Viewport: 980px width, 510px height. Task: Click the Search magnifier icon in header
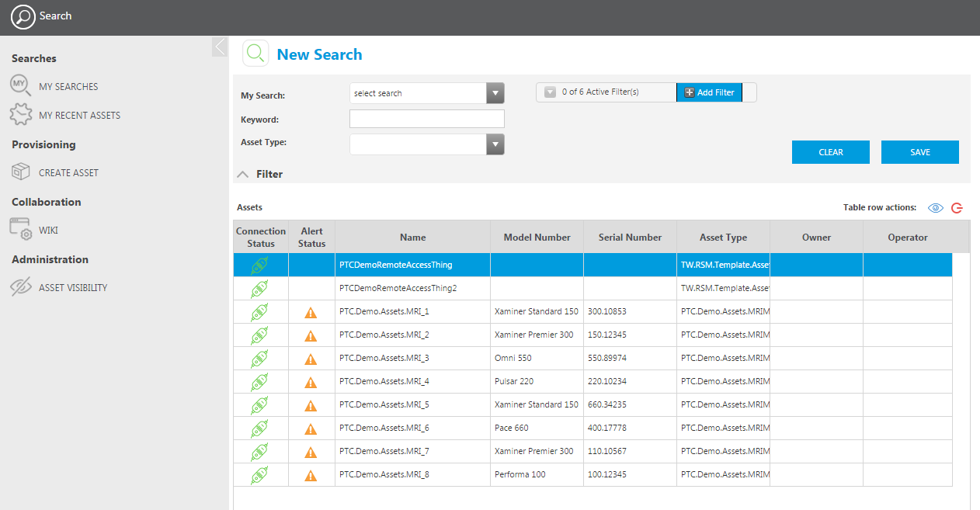23,16
